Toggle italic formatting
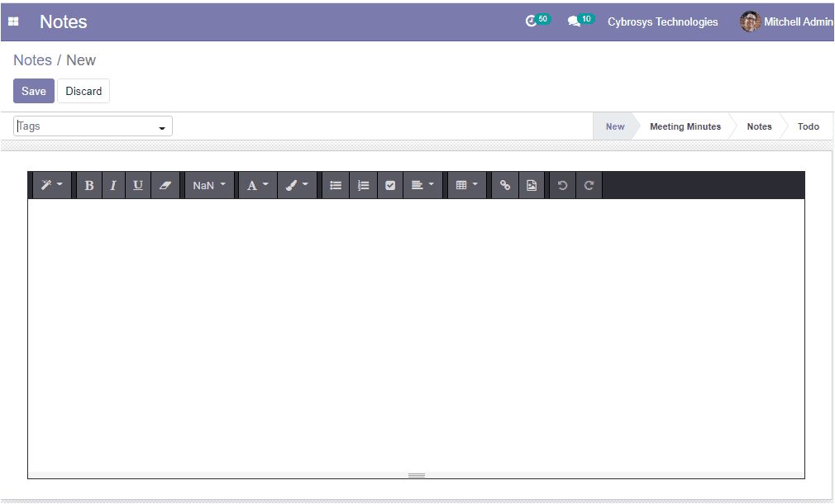Viewport: 835px width, 504px height. (x=113, y=185)
